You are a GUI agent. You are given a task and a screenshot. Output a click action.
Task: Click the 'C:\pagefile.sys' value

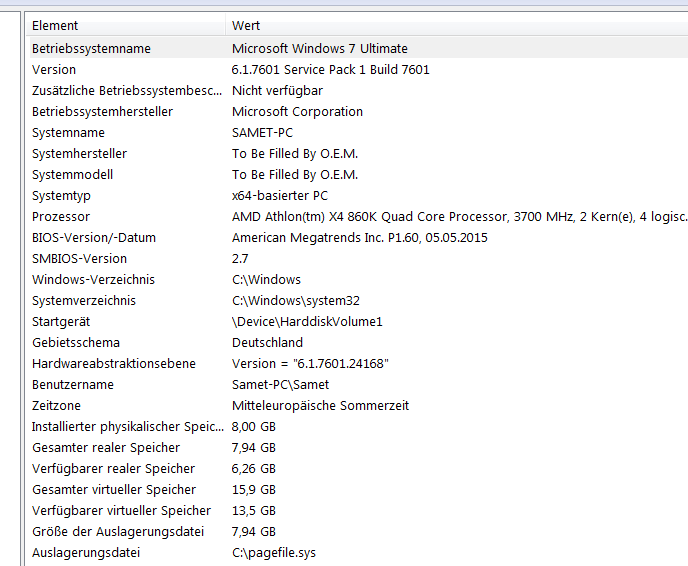[274, 553]
